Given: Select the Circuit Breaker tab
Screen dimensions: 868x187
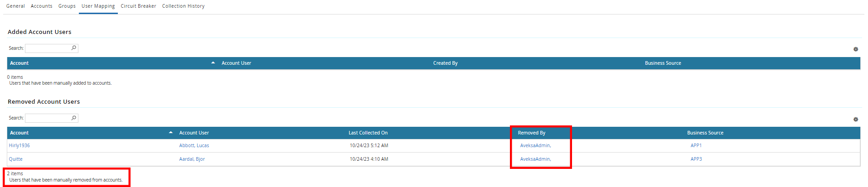Looking at the screenshot, I should [x=138, y=6].
